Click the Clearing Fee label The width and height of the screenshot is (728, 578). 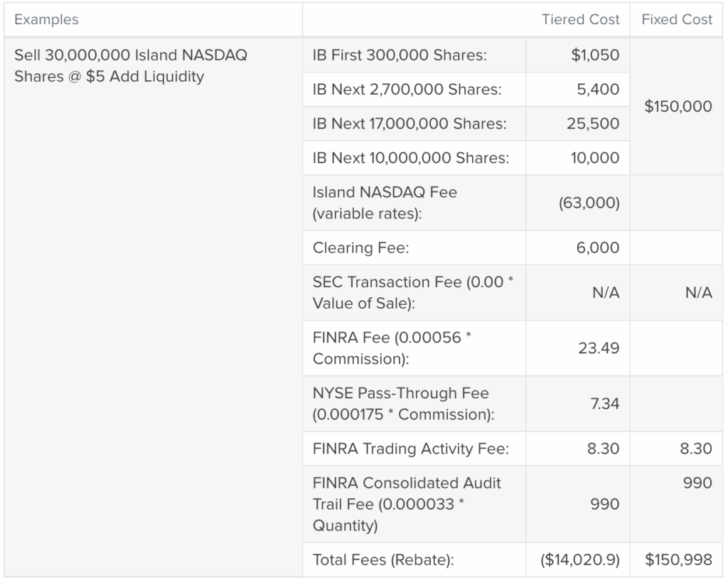coord(360,248)
